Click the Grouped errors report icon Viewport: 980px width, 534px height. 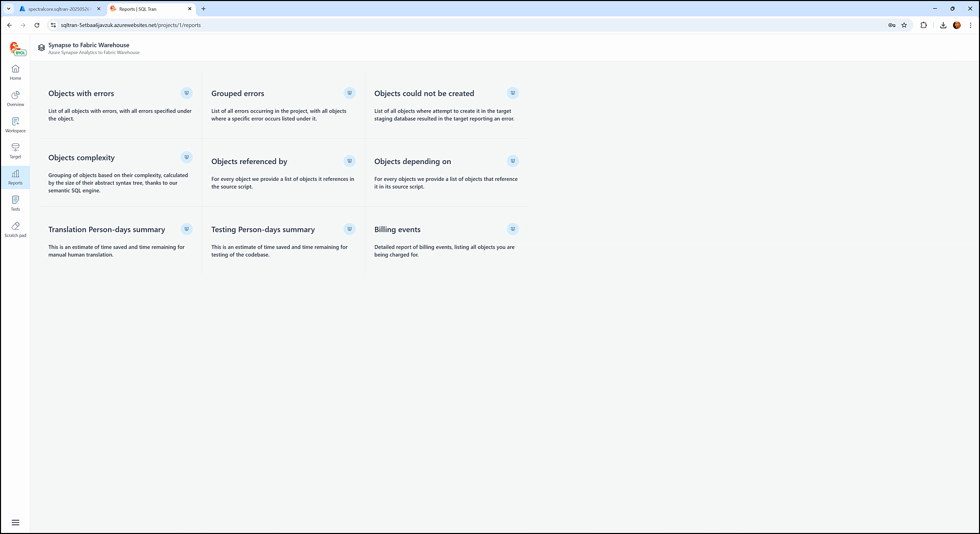349,93
